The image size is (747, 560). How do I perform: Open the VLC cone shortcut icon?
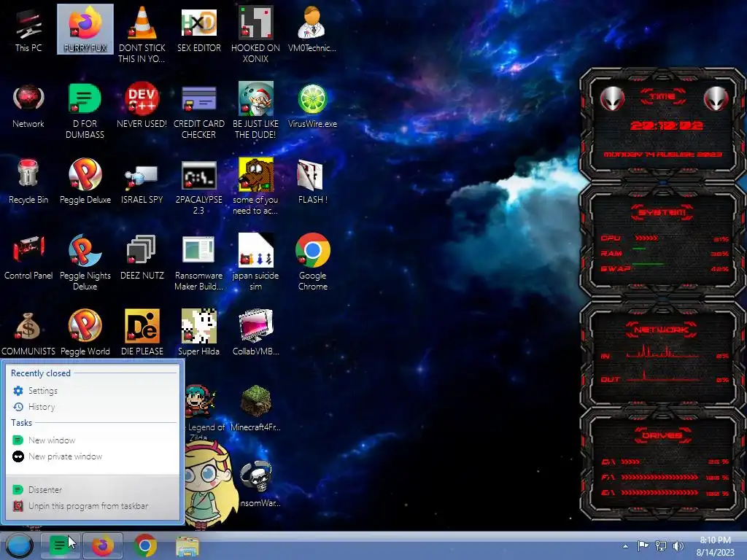[142, 34]
